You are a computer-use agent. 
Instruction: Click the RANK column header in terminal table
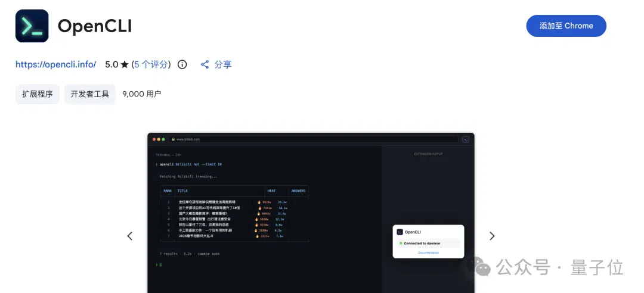coord(168,191)
